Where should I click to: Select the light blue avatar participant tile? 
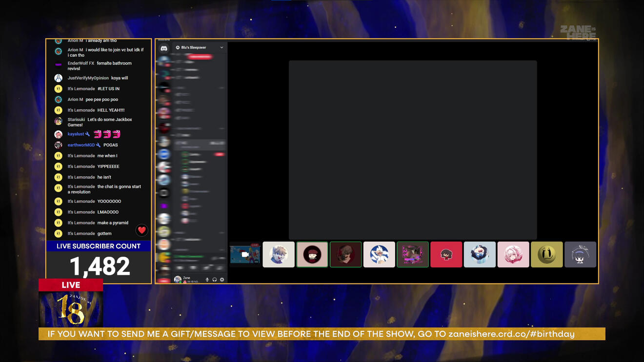pyautogui.click(x=480, y=255)
